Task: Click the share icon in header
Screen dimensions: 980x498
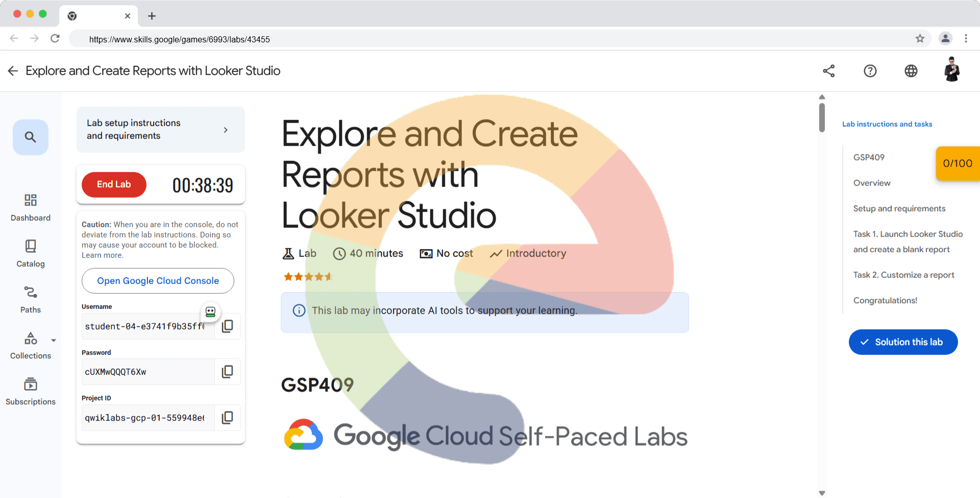Action: coord(829,71)
